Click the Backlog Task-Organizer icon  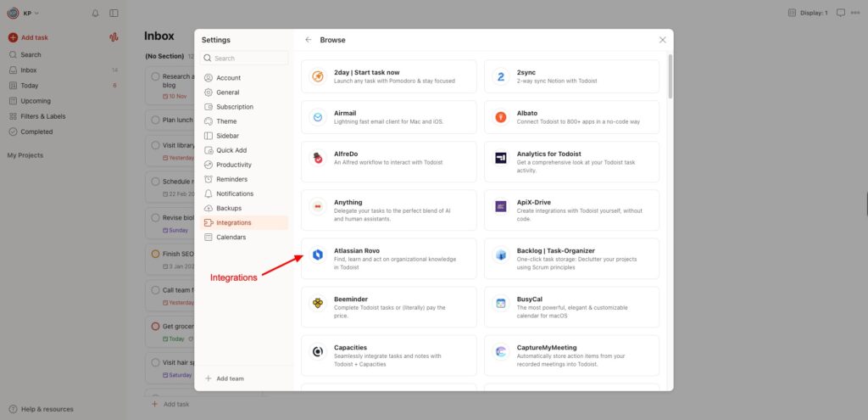coord(500,255)
